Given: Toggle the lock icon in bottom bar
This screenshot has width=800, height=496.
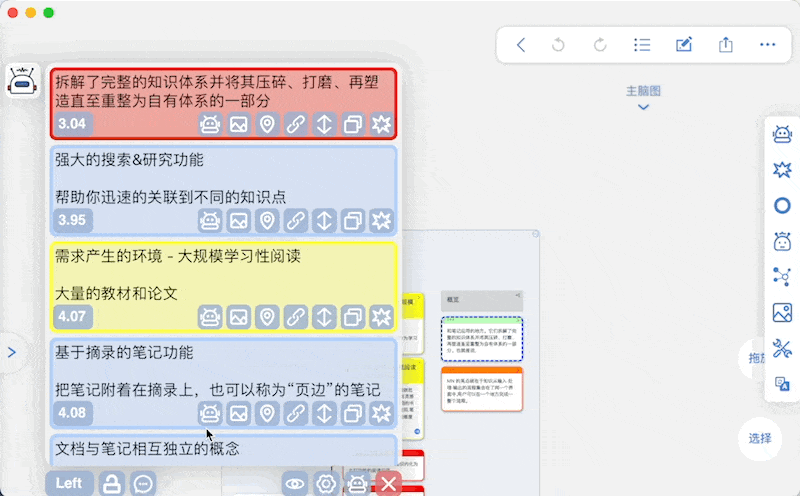Looking at the screenshot, I should pos(112,483).
